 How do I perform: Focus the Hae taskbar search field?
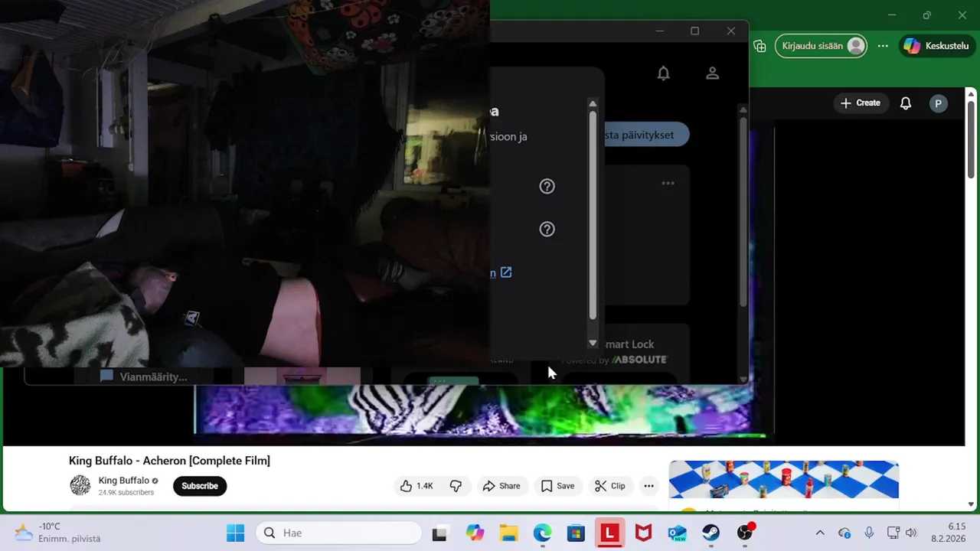(x=339, y=533)
